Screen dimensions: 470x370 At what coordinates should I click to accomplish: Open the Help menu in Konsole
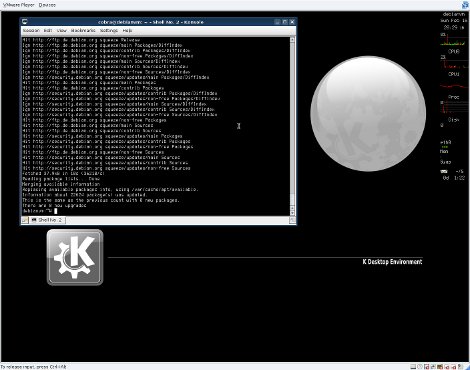tap(127, 30)
